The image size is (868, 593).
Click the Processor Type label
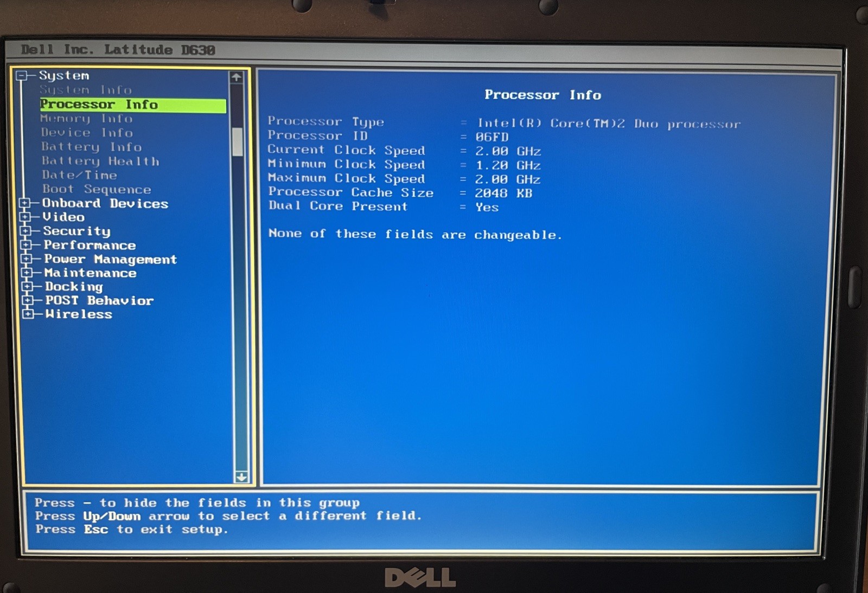click(325, 121)
